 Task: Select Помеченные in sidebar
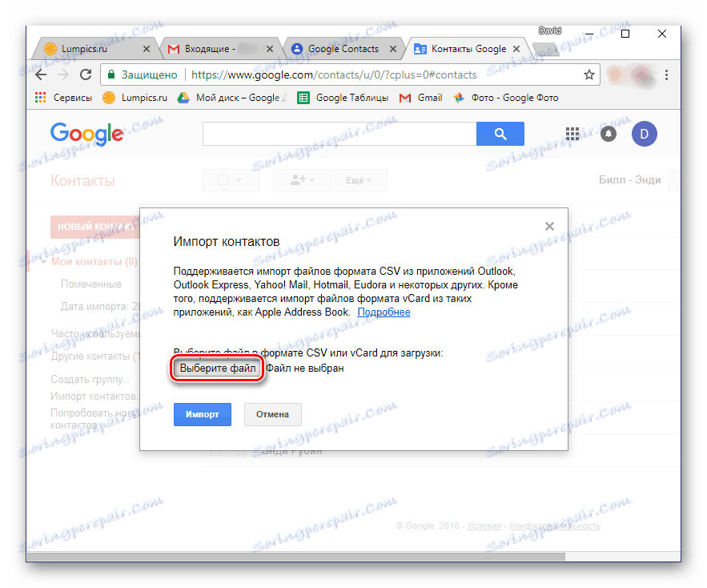point(91,284)
